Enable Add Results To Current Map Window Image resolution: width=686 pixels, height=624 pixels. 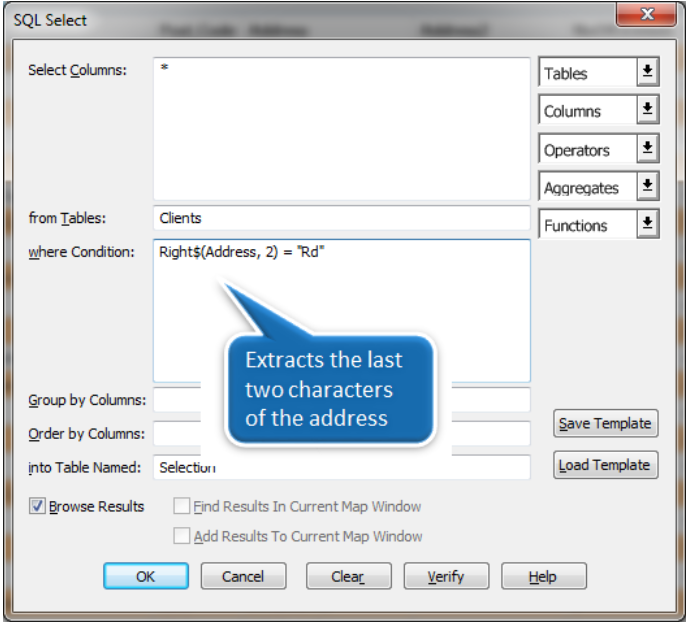pyautogui.click(x=181, y=536)
